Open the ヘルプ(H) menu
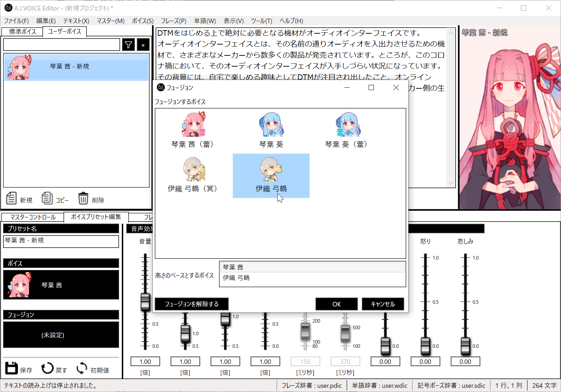 tap(291, 21)
